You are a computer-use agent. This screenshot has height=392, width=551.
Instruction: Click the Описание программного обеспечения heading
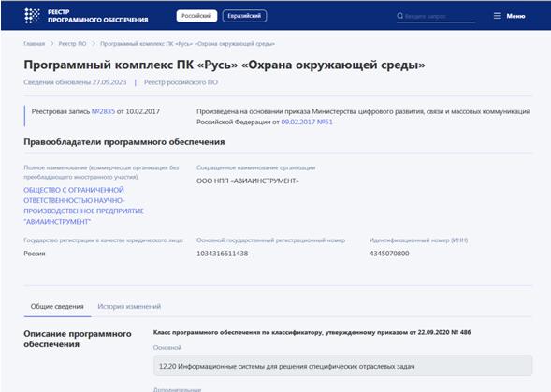[78, 339]
